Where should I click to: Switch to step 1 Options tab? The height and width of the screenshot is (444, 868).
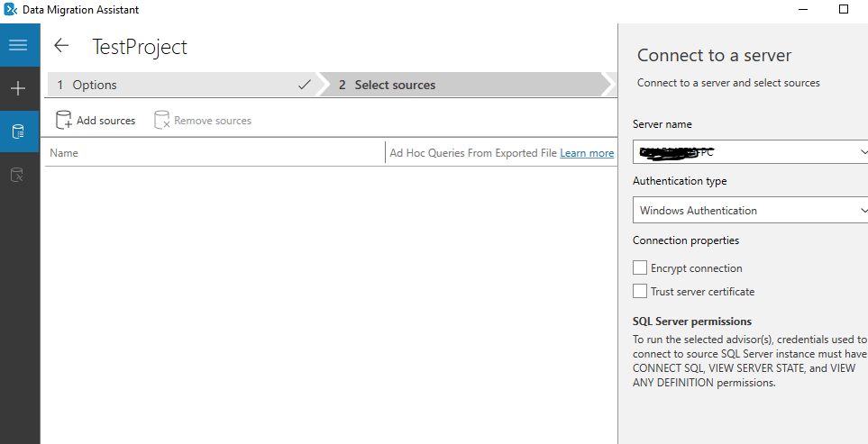point(180,85)
